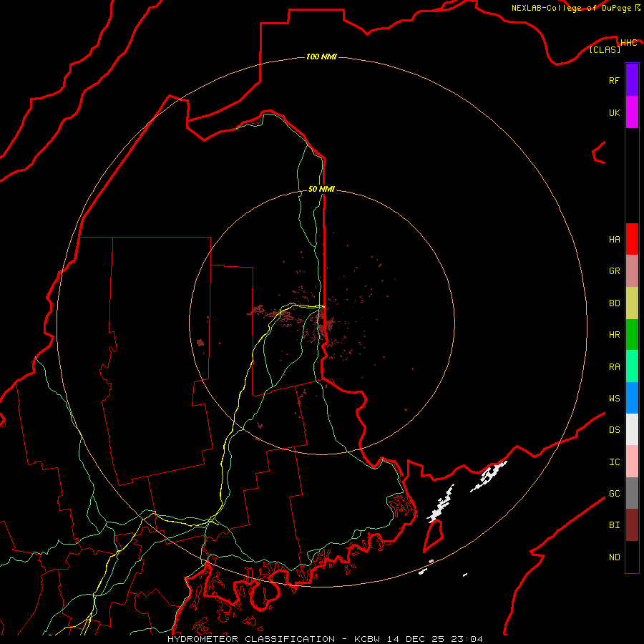This screenshot has width=644, height=644.
Task: Click the GC legend label
Action: [614, 494]
